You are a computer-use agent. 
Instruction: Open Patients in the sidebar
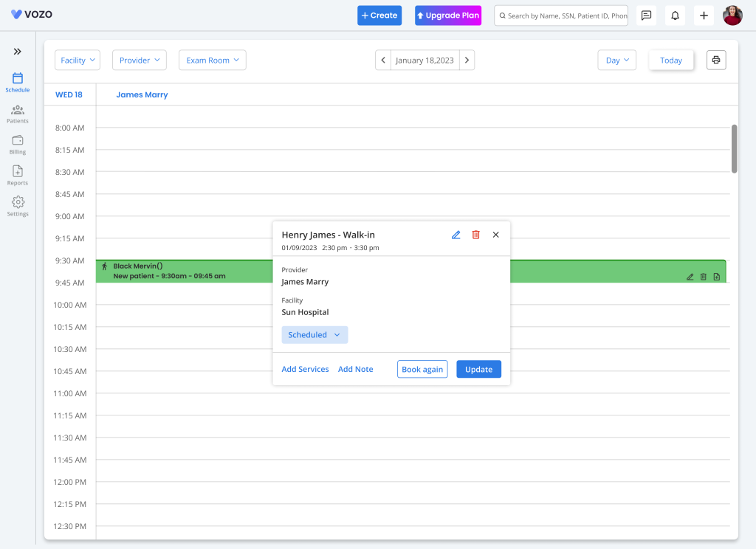coord(18,114)
